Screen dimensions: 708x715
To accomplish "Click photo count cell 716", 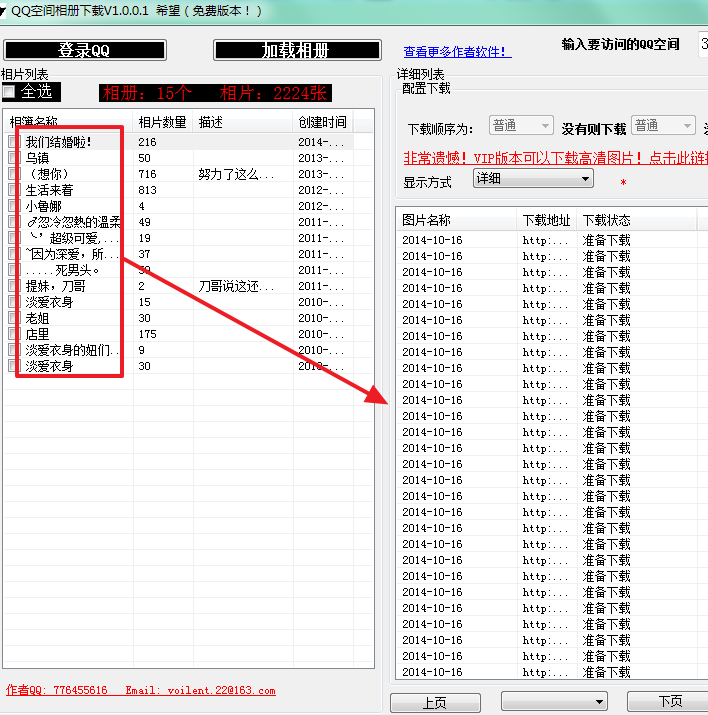I will (147, 174).
